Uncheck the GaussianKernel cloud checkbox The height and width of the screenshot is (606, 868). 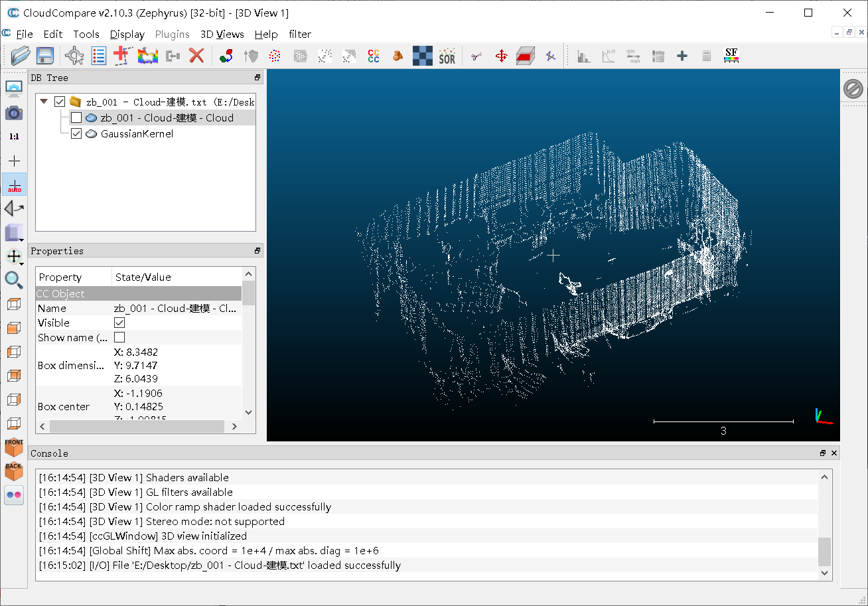click(76, 133)
